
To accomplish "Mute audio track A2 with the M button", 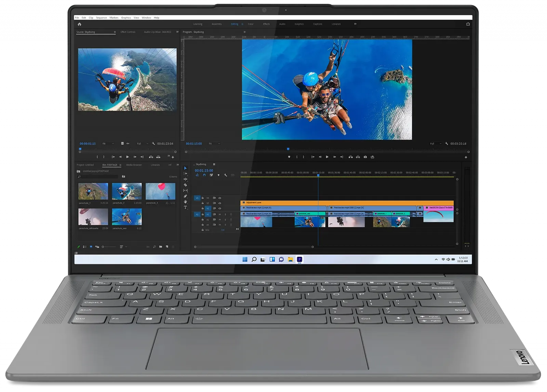I will [220, 219].
